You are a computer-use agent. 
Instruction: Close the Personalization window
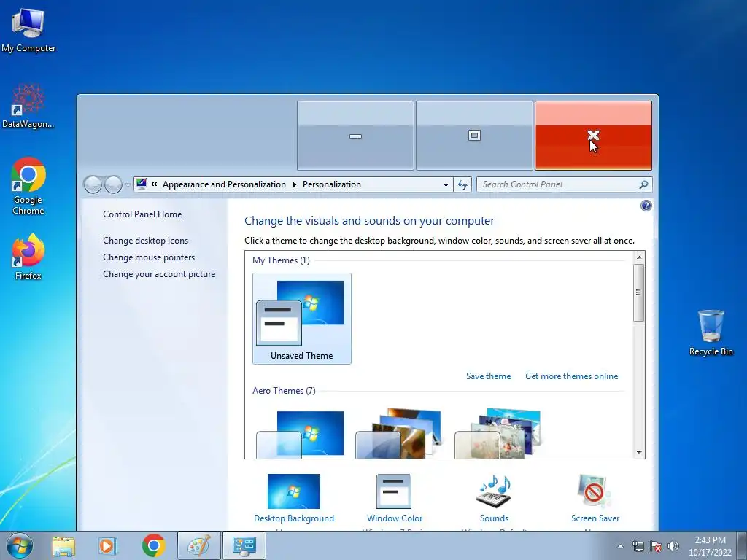point(593,136)
